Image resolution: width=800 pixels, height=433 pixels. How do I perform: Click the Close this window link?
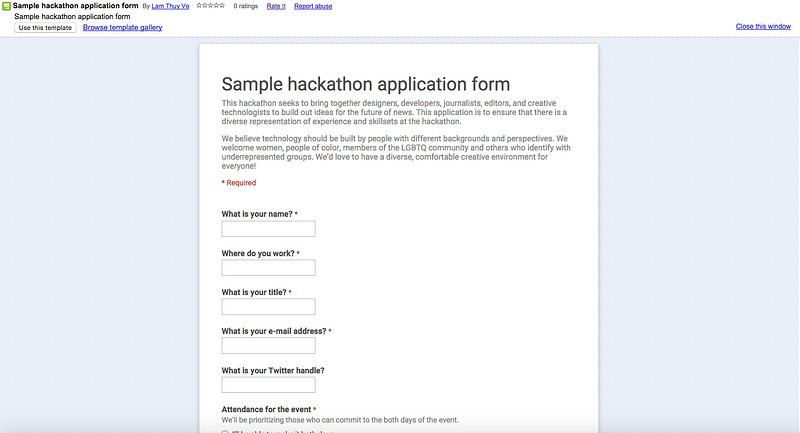click(x=763, y=27)
